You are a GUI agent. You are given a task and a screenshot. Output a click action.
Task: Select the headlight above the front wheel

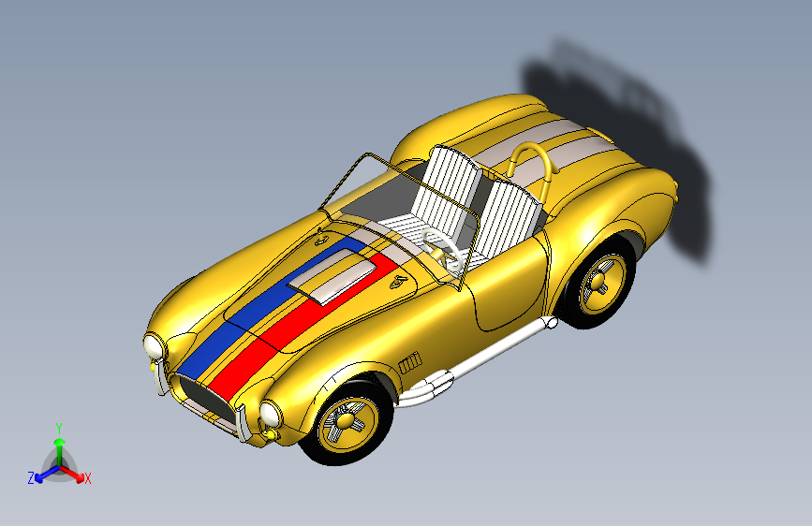pos(270,413)
